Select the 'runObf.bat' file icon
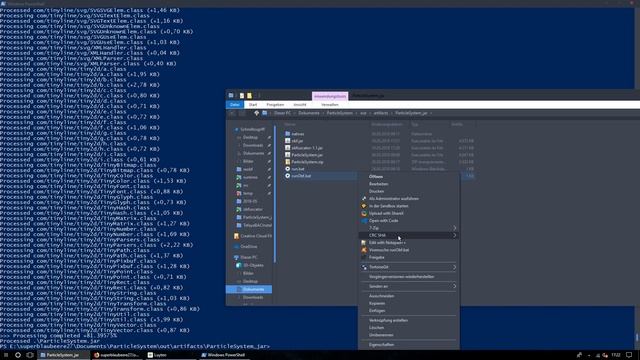The image size is (640, 360). click(288, 176)
